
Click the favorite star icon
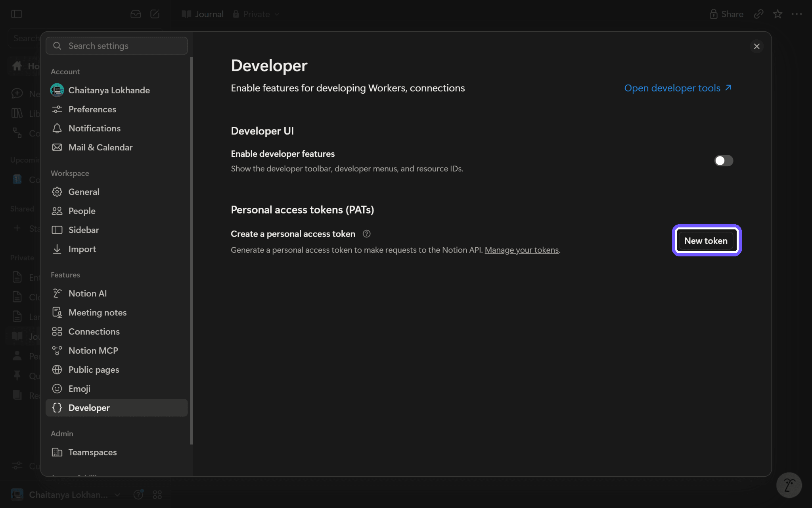click(x=778, y=14)
